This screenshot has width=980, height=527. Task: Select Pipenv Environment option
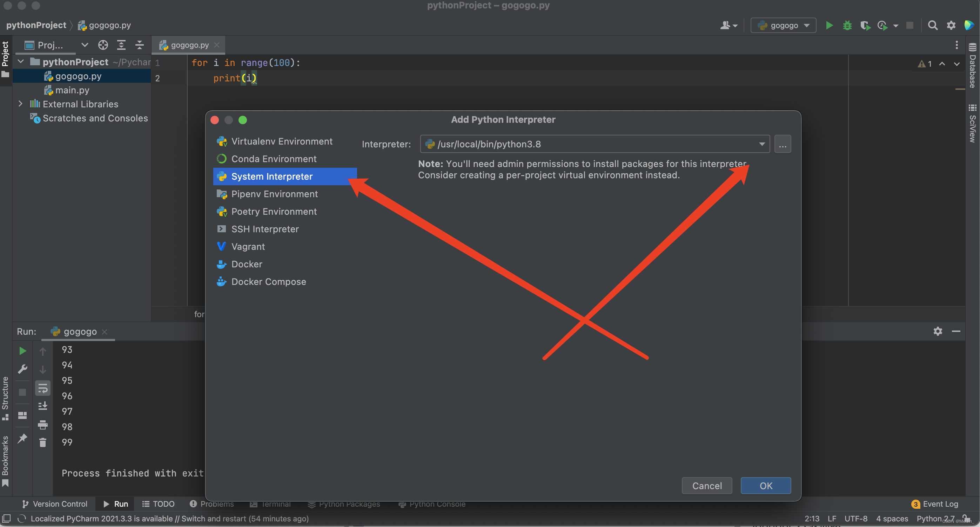coord(285,194)
